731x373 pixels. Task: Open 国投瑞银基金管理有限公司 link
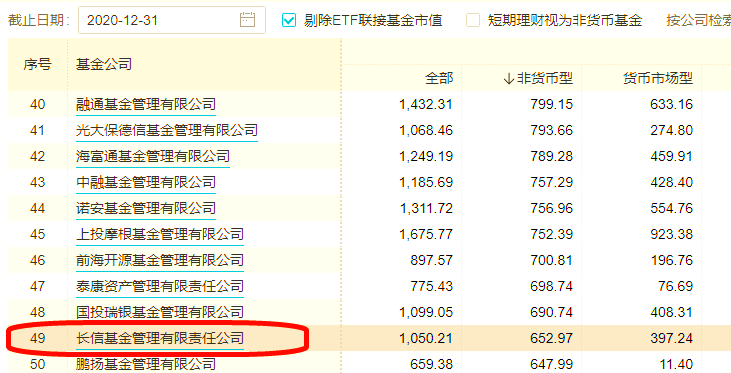click(x=160, y=312)
